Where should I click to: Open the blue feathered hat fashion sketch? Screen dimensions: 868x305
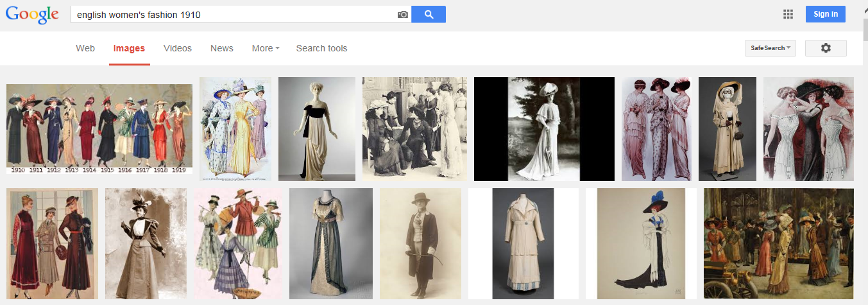642,243
